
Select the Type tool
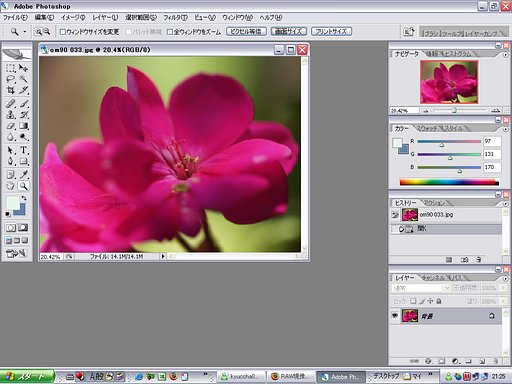point(23,150)
